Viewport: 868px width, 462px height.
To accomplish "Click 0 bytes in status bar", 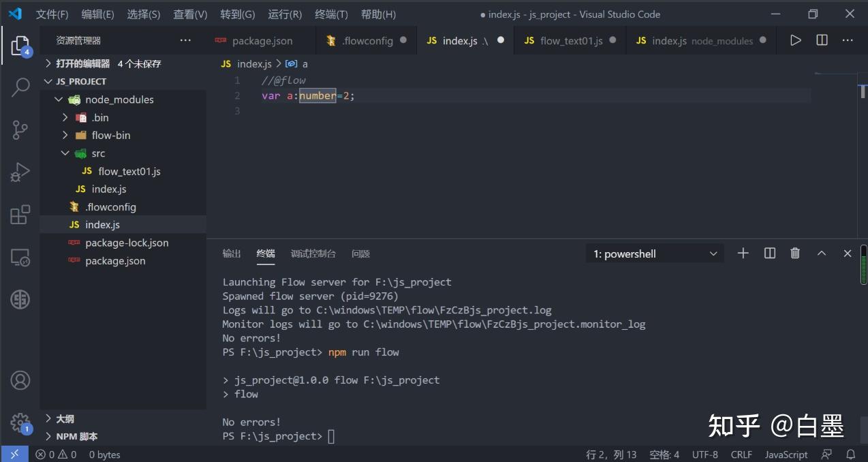I will pyautogui.click(x=104, y=455).
